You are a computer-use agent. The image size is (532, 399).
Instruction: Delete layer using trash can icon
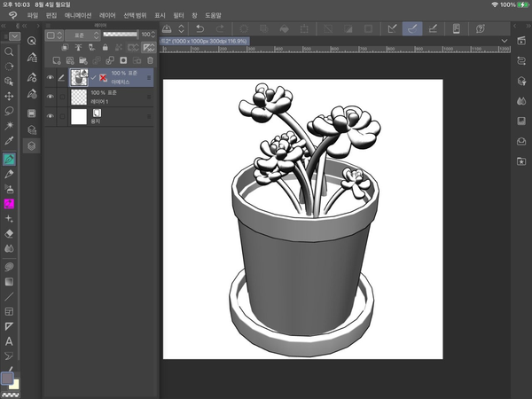coord(149,60)
